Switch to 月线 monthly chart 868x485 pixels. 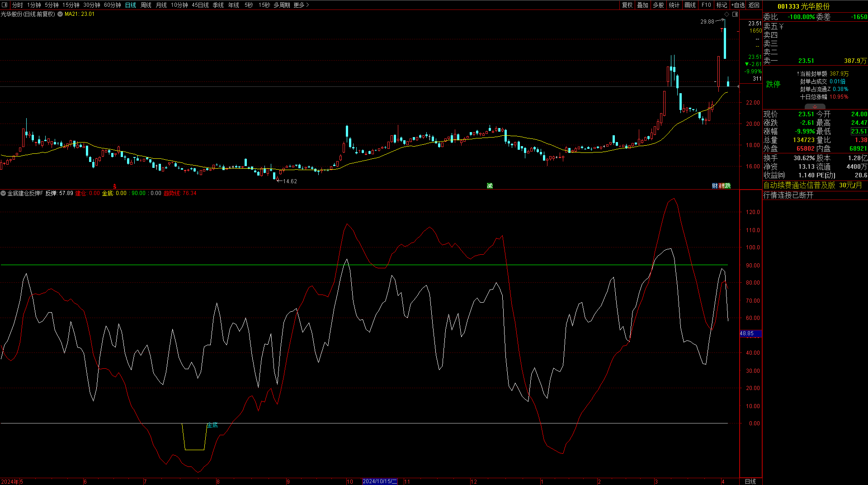click(x=161, y=5)
